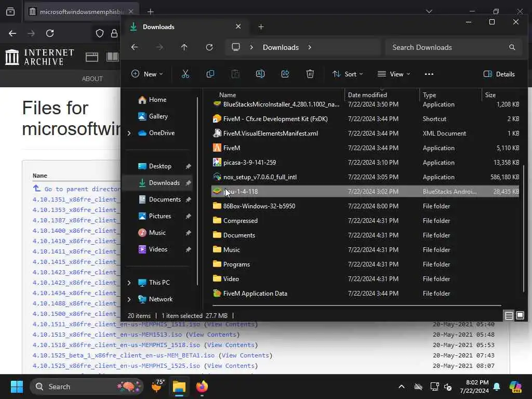Open File Explorer from the taskbar
532x399 pixels.
click(x=179, y=387)
